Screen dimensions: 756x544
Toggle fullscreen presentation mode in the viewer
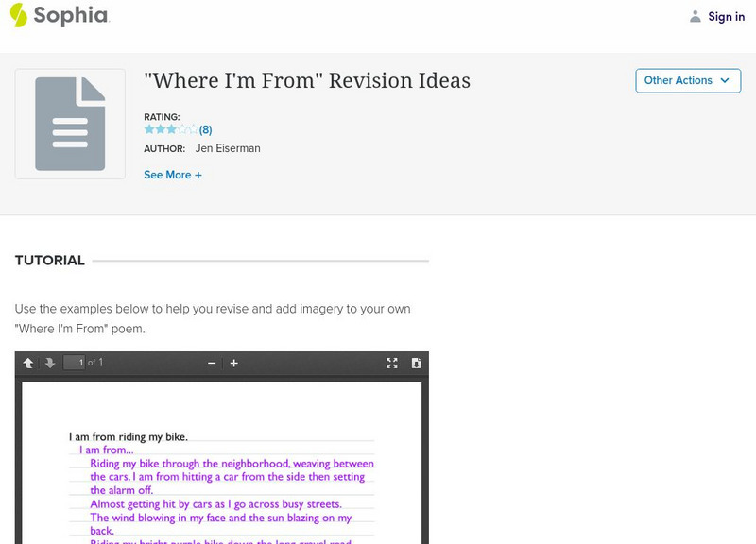click(x=391, y=361)
